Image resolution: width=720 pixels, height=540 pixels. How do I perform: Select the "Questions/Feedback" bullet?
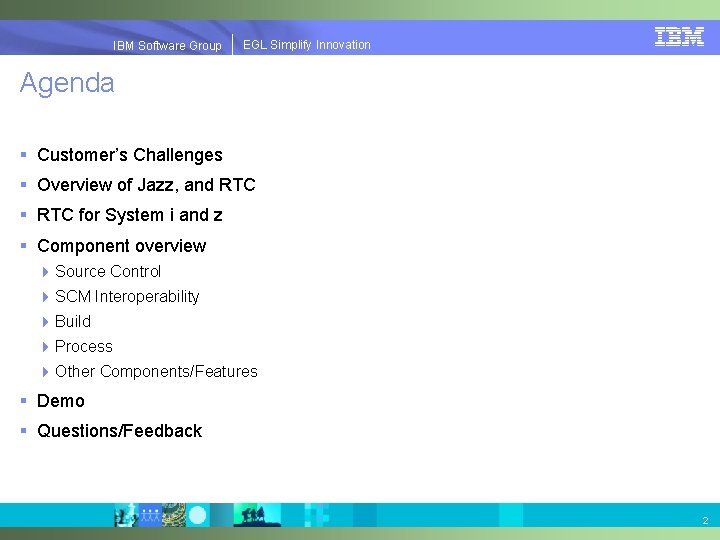[119, 431]
